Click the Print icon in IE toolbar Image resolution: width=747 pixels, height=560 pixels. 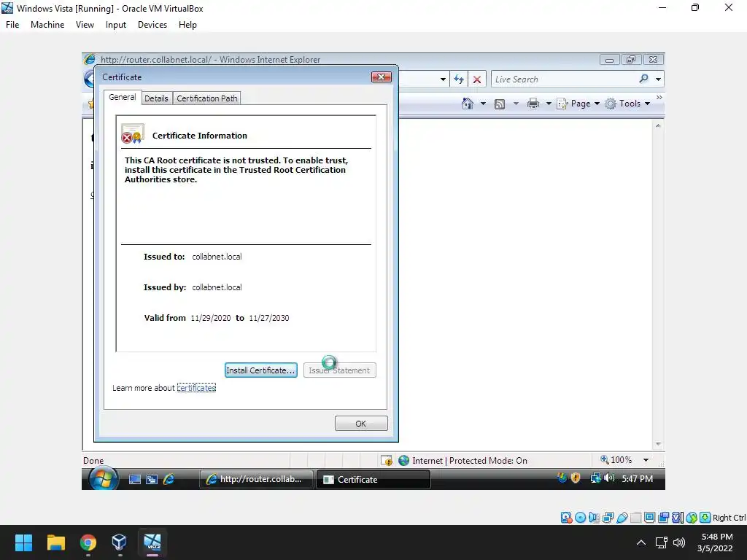[533, 104]
